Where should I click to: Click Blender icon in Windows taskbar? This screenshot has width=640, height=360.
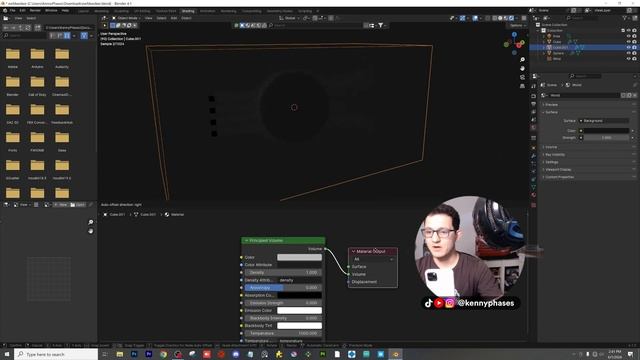pyautogui.click(x=396, y=354)
